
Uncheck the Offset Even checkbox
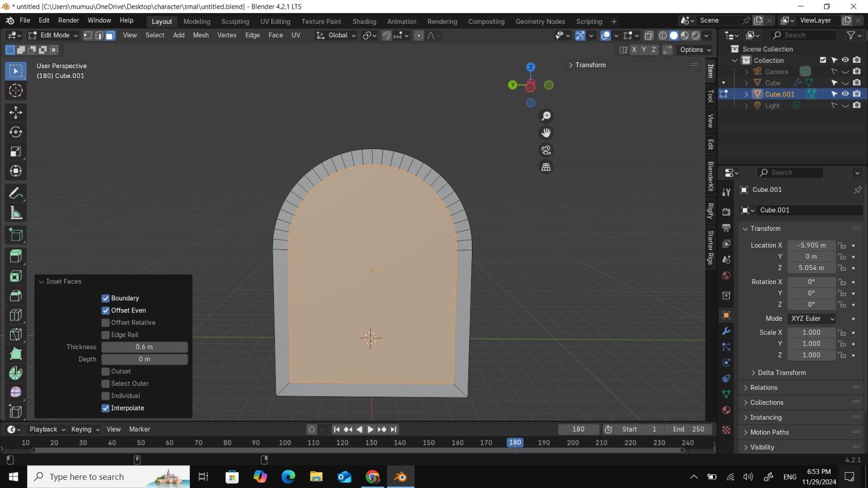(x=105, y=311)
